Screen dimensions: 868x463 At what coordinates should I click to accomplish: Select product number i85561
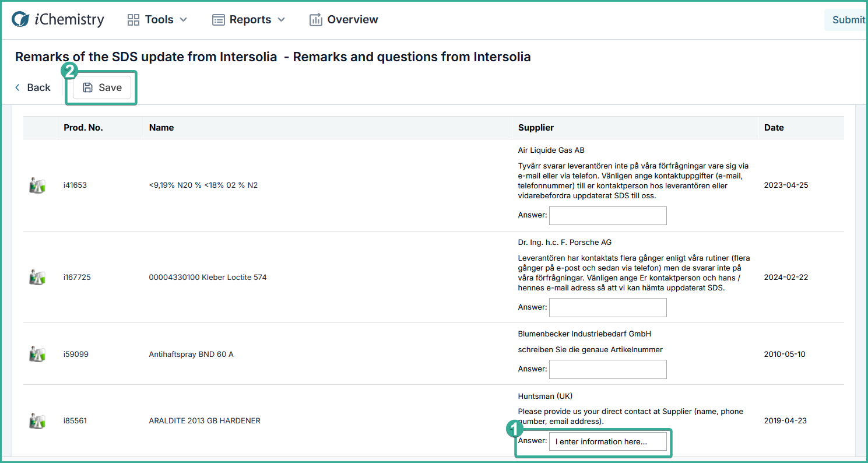(75, 420)
